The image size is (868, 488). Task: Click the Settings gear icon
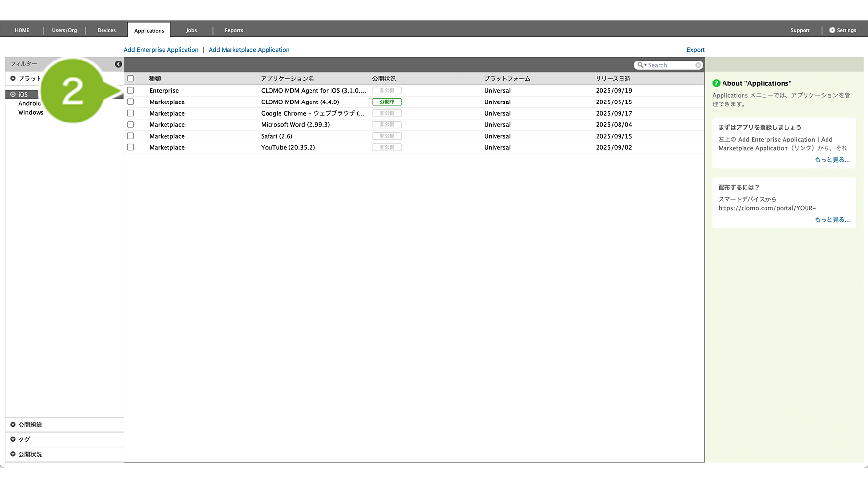pyautogui.click(x=832, y=30)
